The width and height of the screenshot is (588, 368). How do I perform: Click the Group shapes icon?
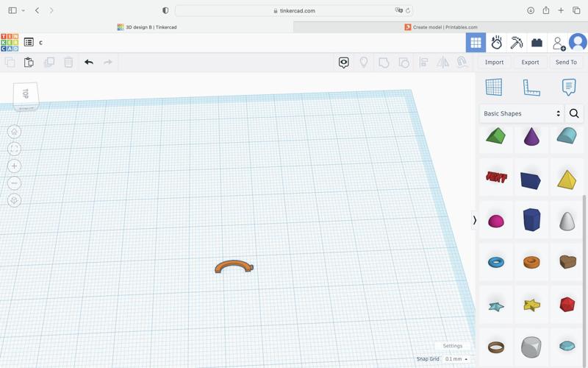384,63
